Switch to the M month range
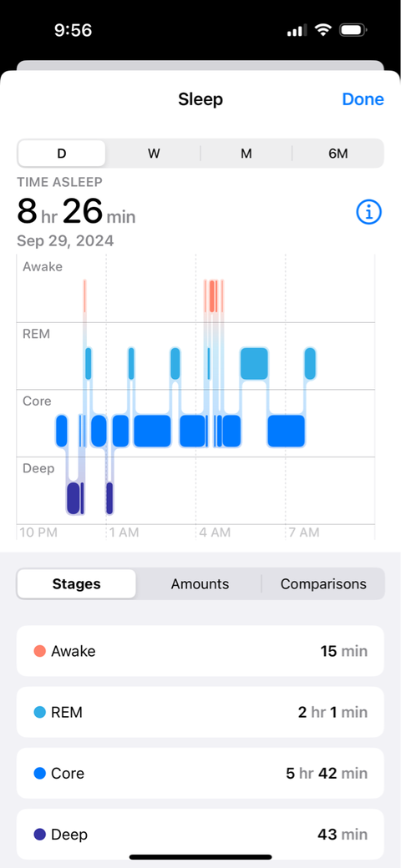 tap(246, 154)
